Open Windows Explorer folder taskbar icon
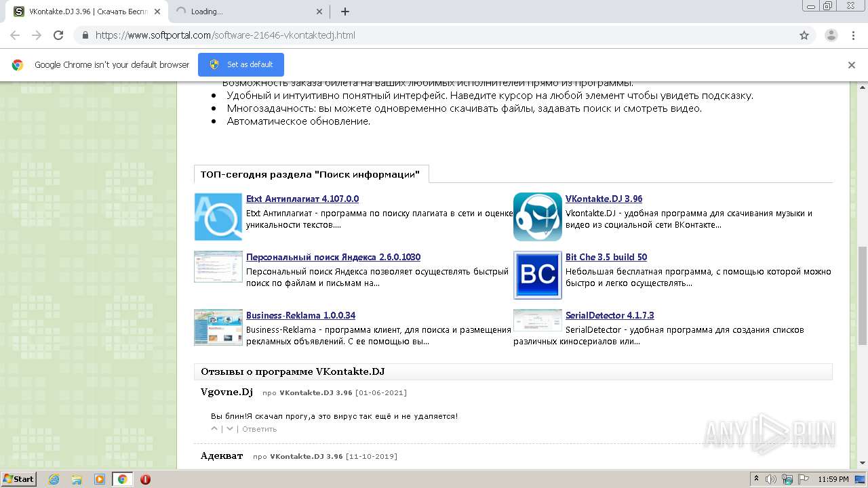Viewport: 868px width, 488px height. (x=77, y=479)
